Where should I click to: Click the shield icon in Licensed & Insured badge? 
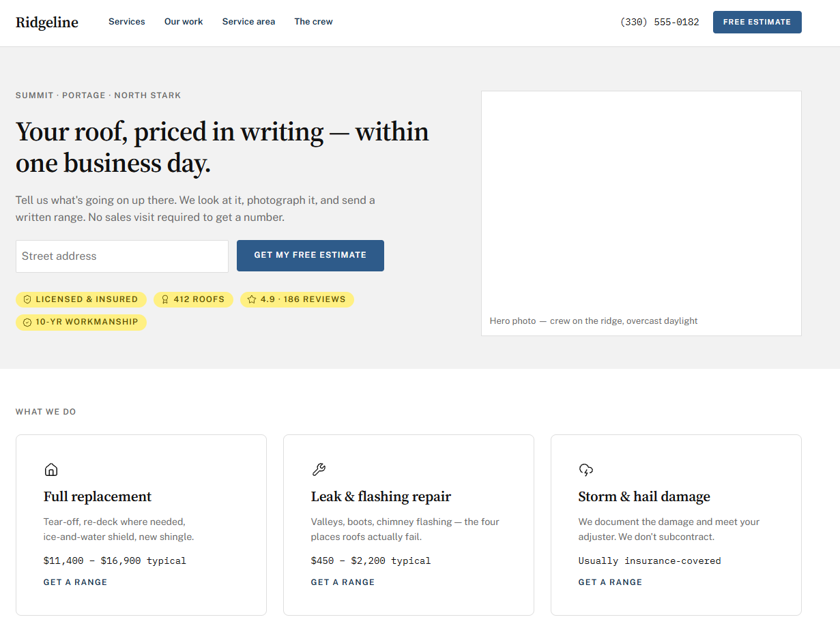[x=27, y=299]
